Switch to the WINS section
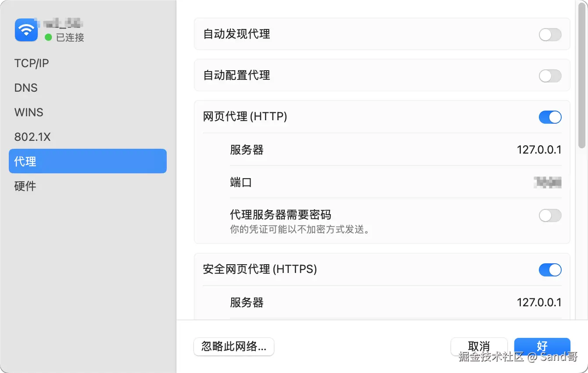Image resolution: width=588 pixels, height=373 pixels. [29, 112]
